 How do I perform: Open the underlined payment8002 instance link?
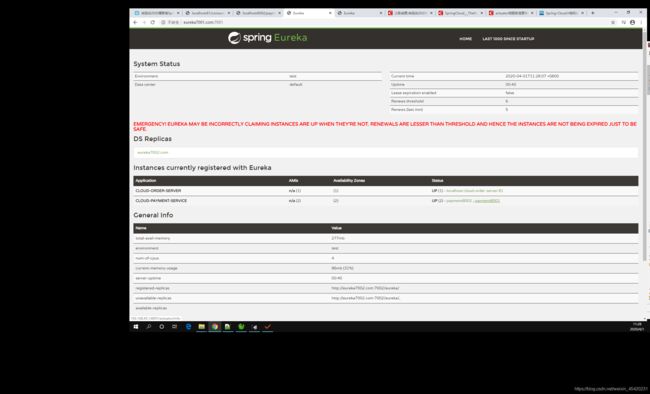(487, 201)
